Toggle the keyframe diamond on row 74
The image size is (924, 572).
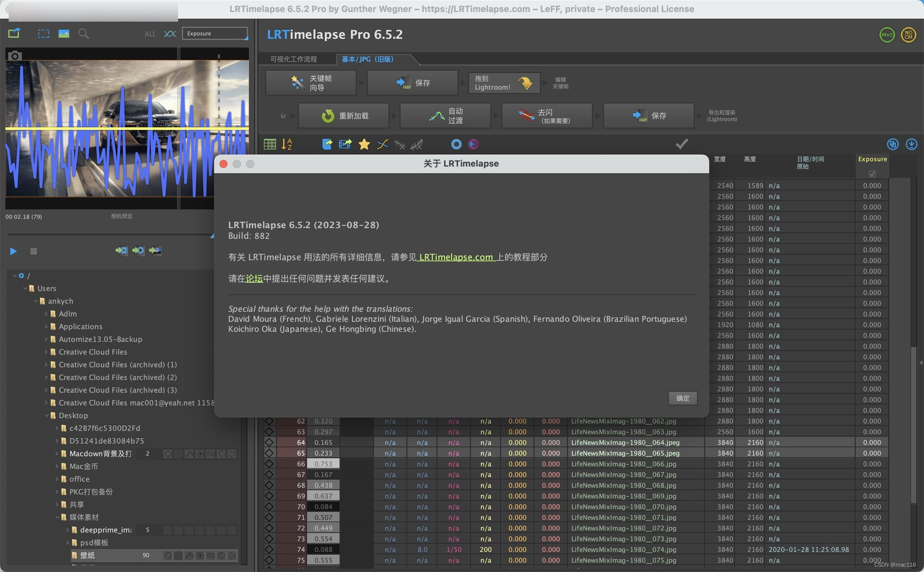point(269,549)
